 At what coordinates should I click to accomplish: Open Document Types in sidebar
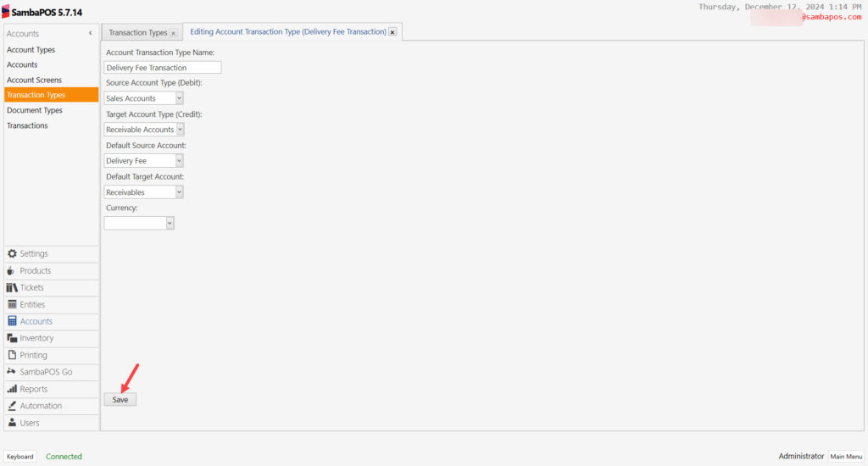click(x=34, y=110)
